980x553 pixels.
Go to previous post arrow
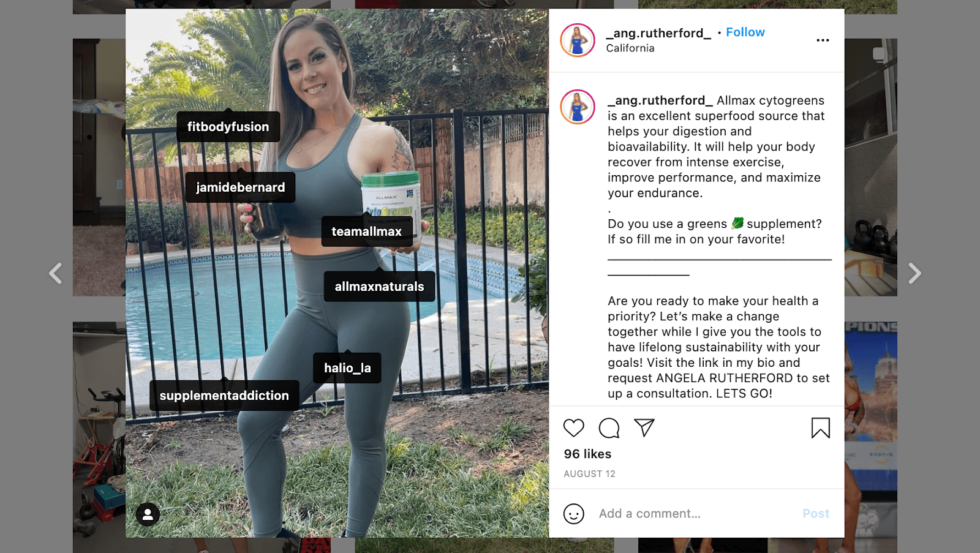pos(56,273)
